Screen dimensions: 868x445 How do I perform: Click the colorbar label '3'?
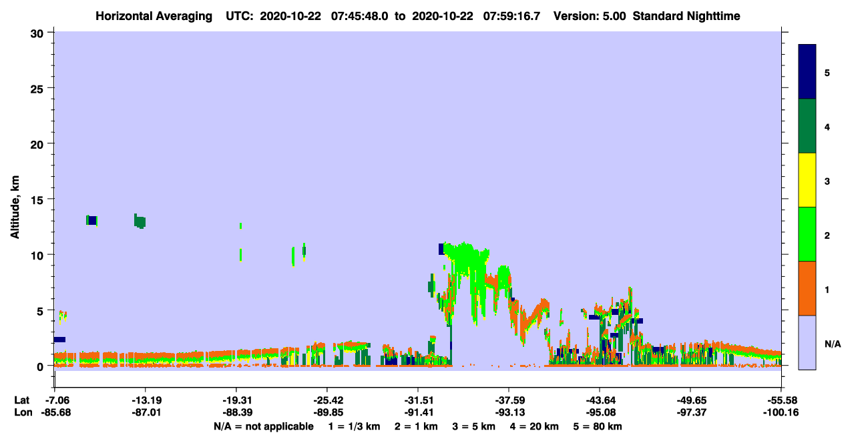coord(827,180)
